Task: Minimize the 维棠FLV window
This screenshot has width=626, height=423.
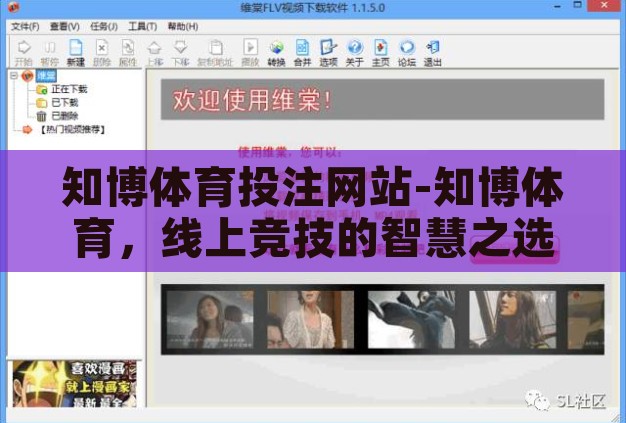Action: [558, 6]
